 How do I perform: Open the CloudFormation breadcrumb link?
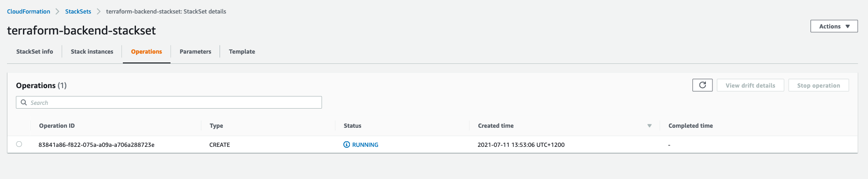[28, 12]
